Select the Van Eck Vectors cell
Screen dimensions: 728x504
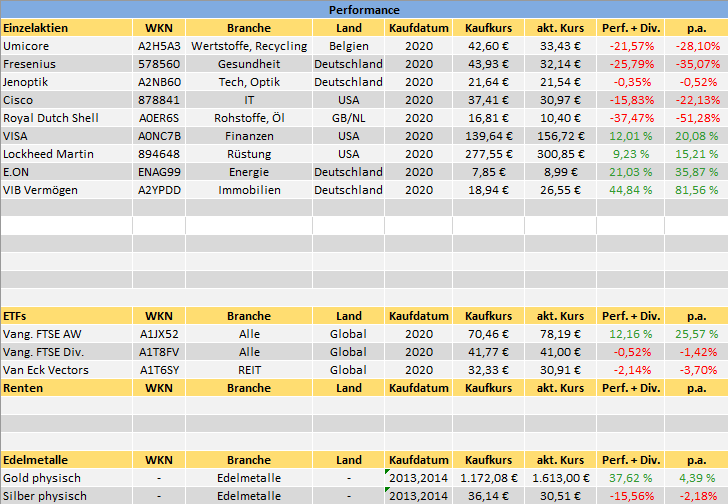[x=67, y=370]
